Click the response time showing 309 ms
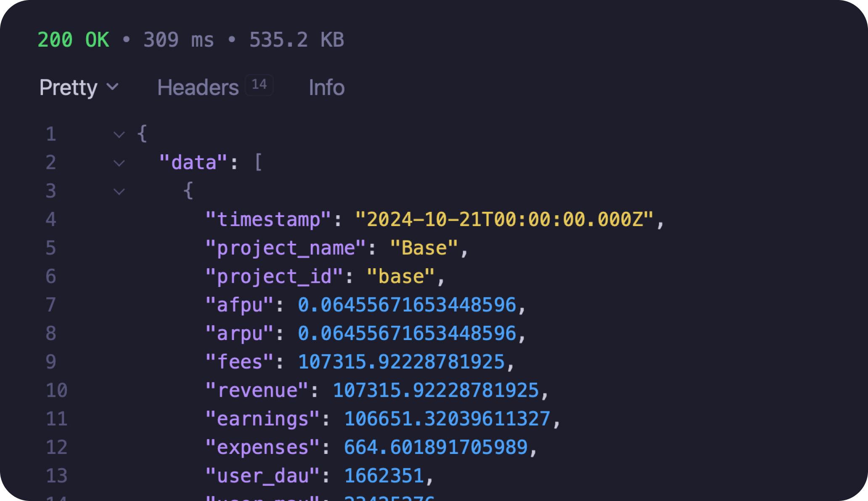 179,39
